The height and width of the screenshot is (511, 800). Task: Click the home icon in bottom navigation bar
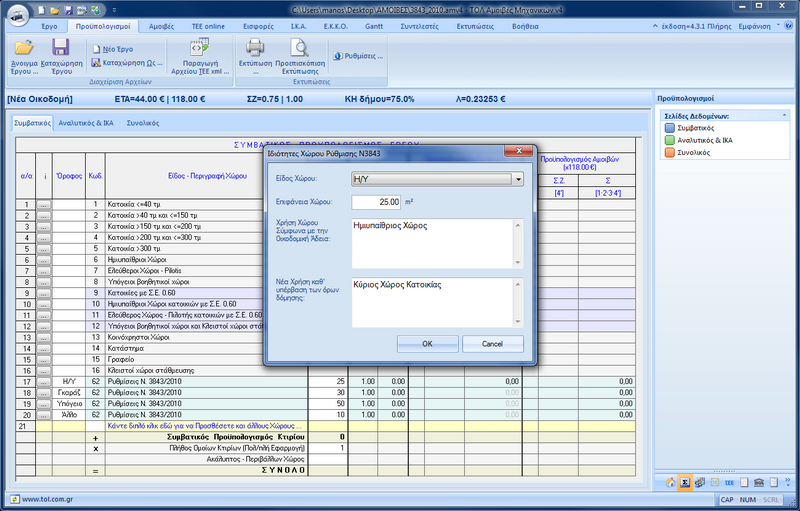click(670, 483)
